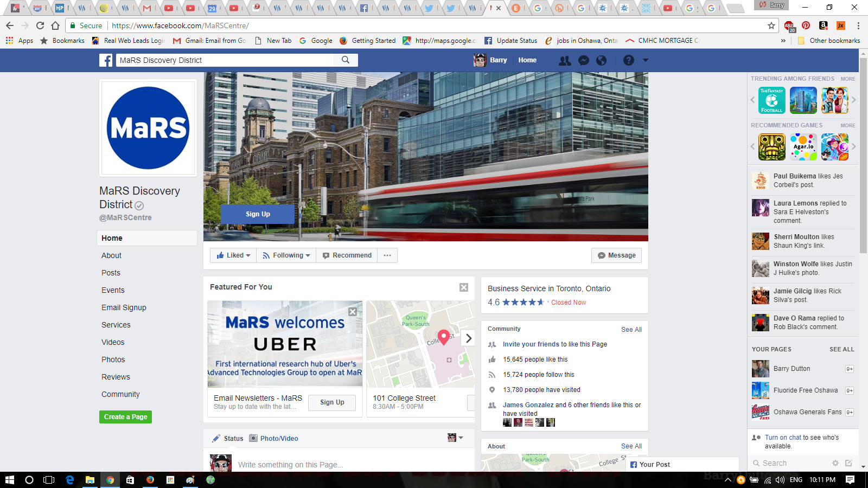Open the Agar.io game icon
Viewport: 868px width, 488px height.
pos(803,147)
